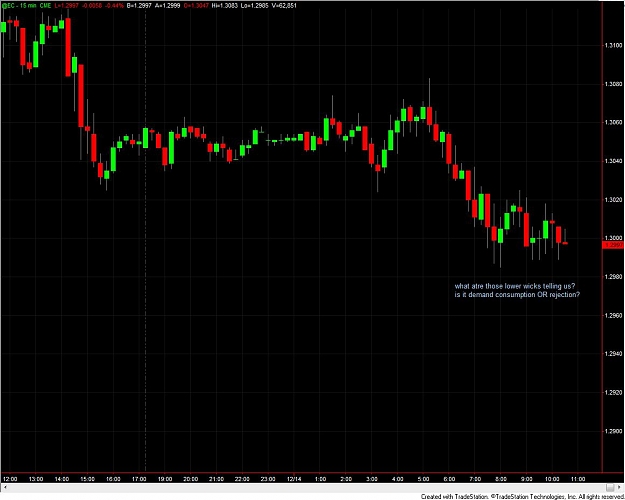
Task: Click the 12:00 time axis label
Action: point(10,479)
